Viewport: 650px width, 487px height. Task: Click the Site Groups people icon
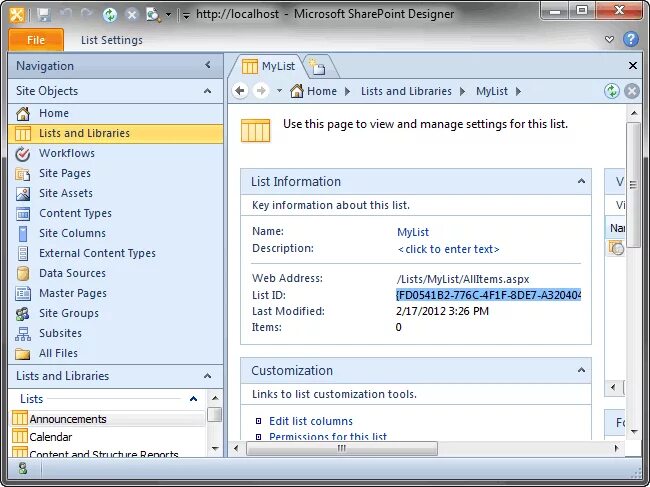point(23,313)
